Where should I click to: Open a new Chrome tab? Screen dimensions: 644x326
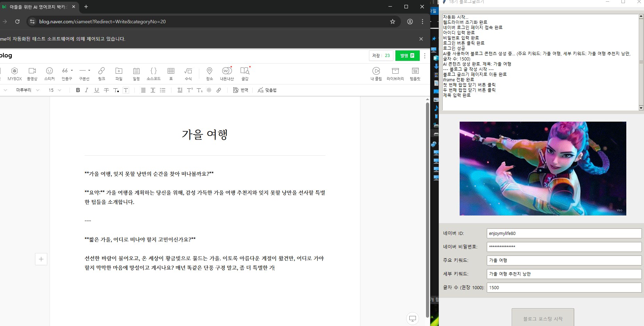86,7
